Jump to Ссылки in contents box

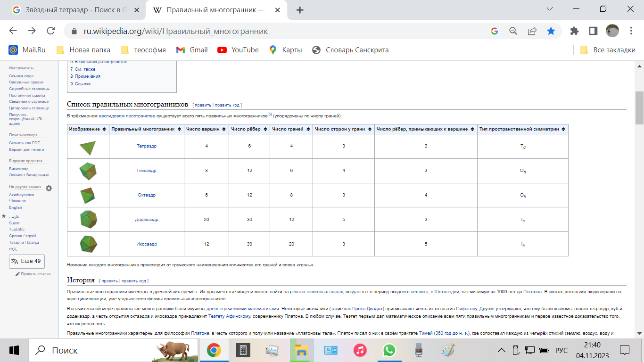click(x=83, y=84)
